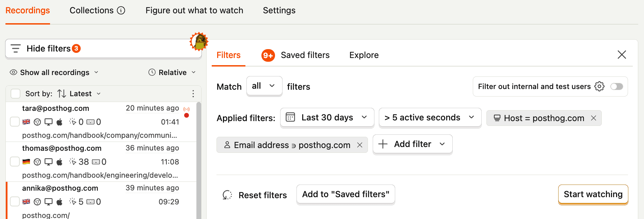Open the playlist three-dots more menu
Image resolution: width=644 pixels, height=219 pixels.
click(x=193, y=94)
